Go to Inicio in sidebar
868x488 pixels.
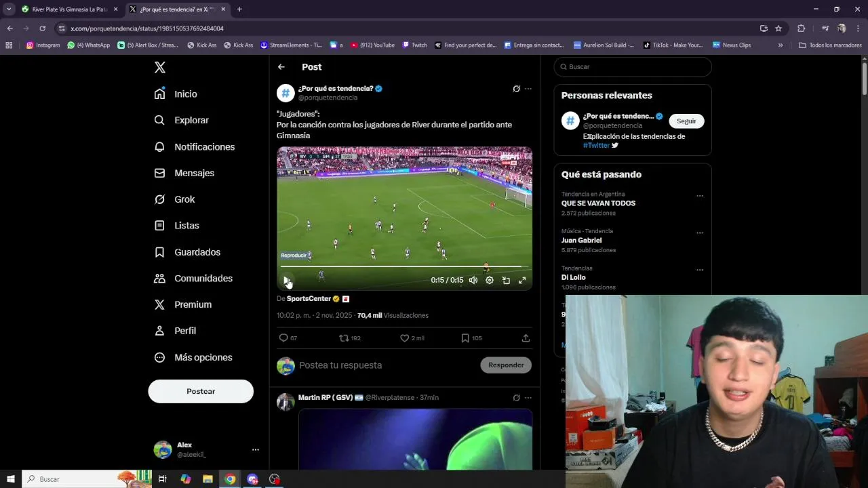click(x=176, y=94)
